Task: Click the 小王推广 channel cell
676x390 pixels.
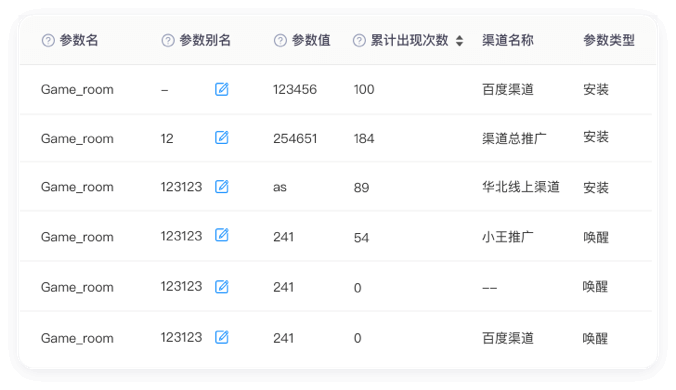Action: click(508, 237)
